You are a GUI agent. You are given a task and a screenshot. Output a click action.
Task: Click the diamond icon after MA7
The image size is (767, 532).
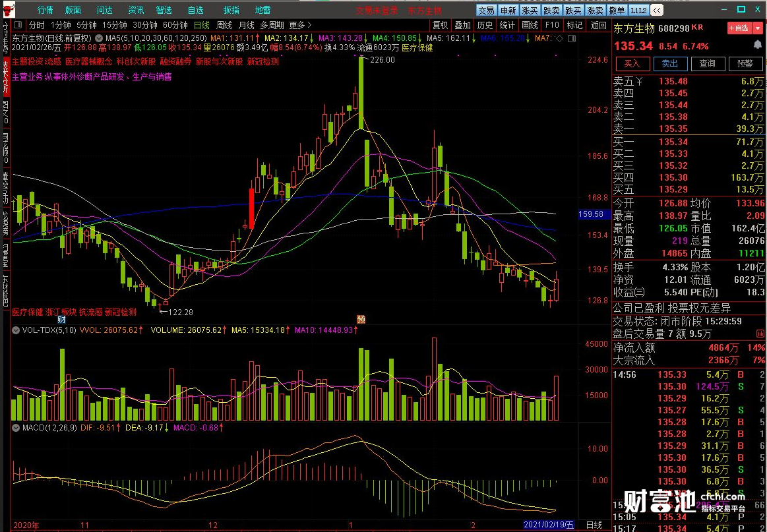tap(559, 38)
